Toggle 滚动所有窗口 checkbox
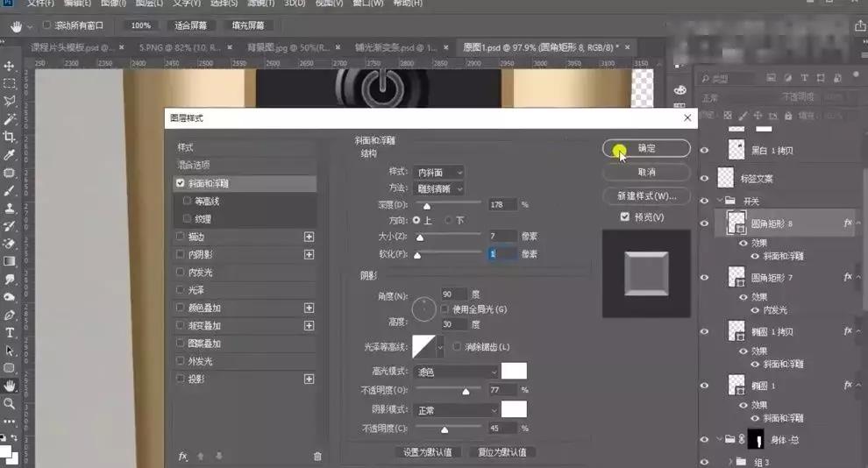The width and height of the screenshot is (868, 468). point(46,25)
